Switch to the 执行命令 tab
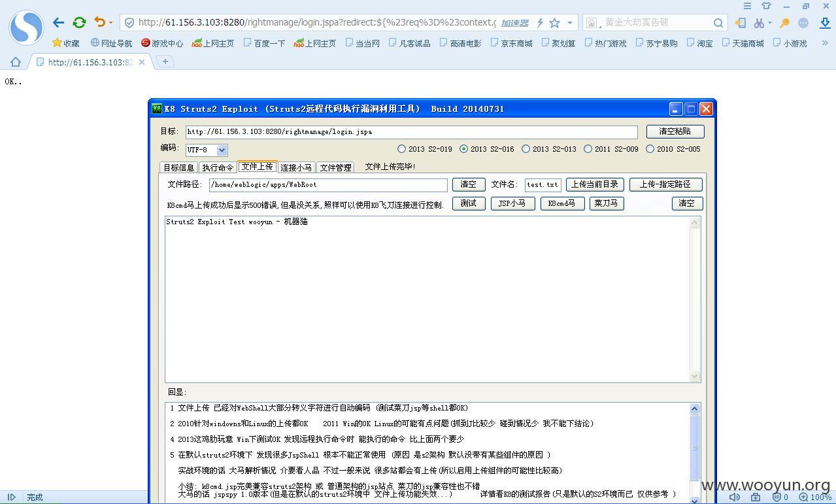The width and height of the screenshot is (836, 504). pos(218,167)
